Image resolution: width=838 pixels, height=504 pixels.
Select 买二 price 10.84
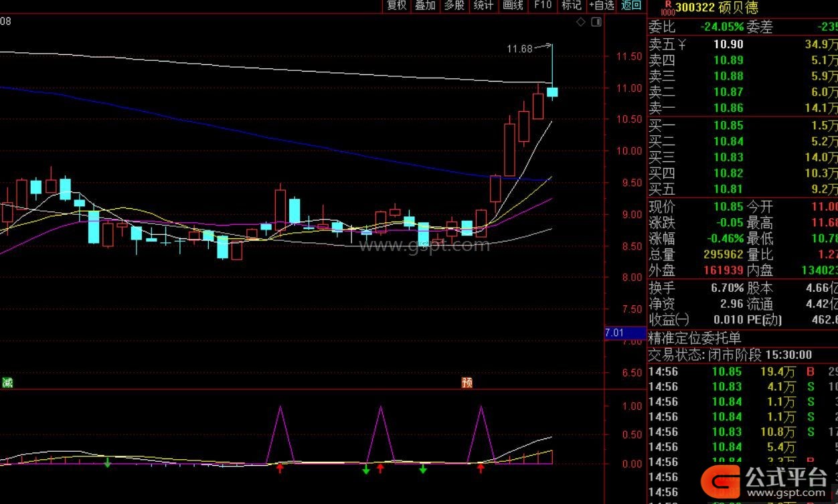[x=728, y=141]
